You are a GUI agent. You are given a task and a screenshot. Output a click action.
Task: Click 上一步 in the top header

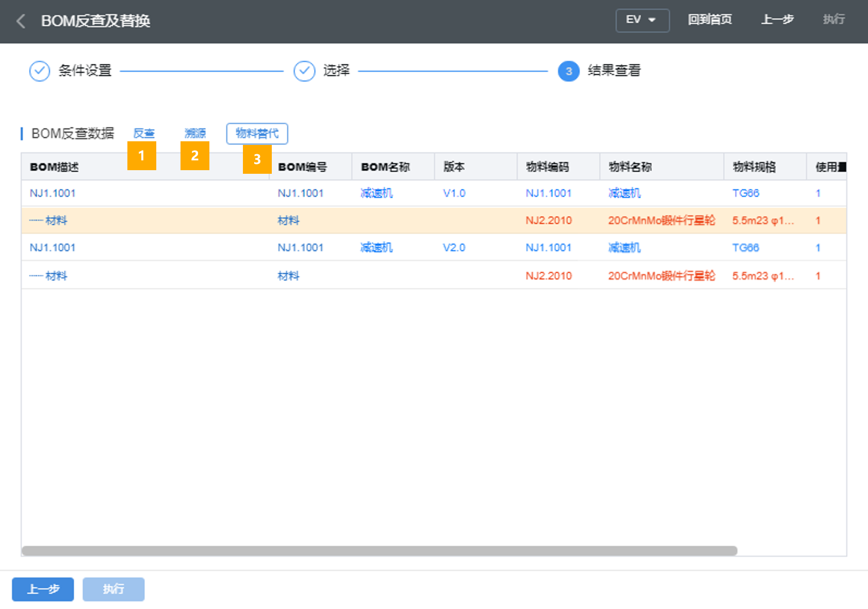(777, 20)
